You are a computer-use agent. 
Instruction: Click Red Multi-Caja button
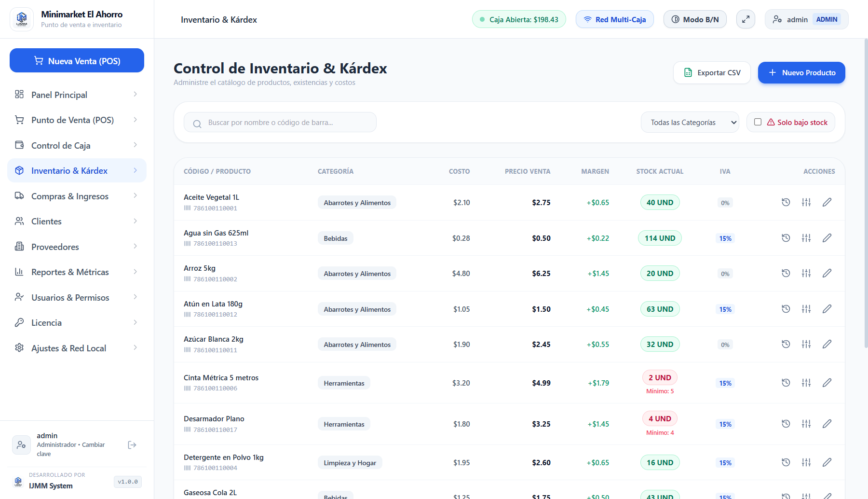[x=614, y=19]
